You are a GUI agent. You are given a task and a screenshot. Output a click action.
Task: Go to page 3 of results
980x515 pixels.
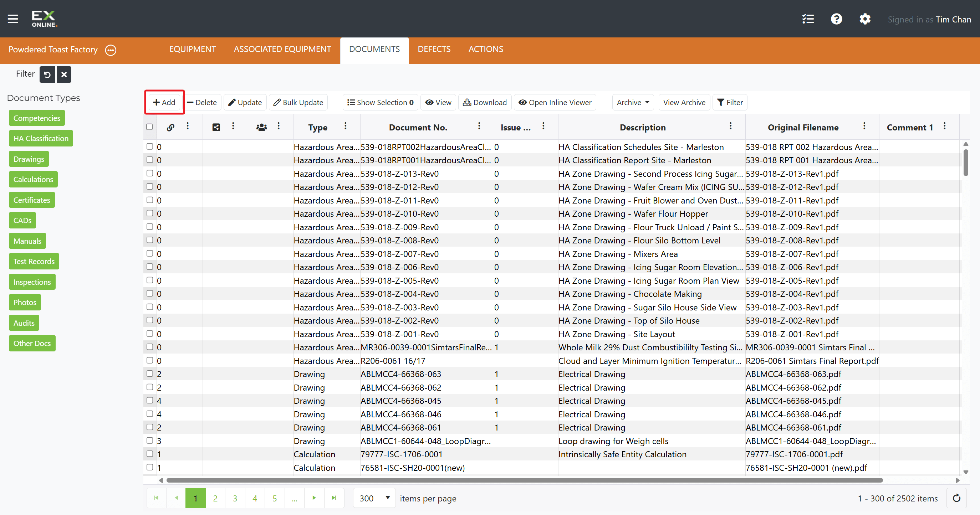tap(235, 498)
